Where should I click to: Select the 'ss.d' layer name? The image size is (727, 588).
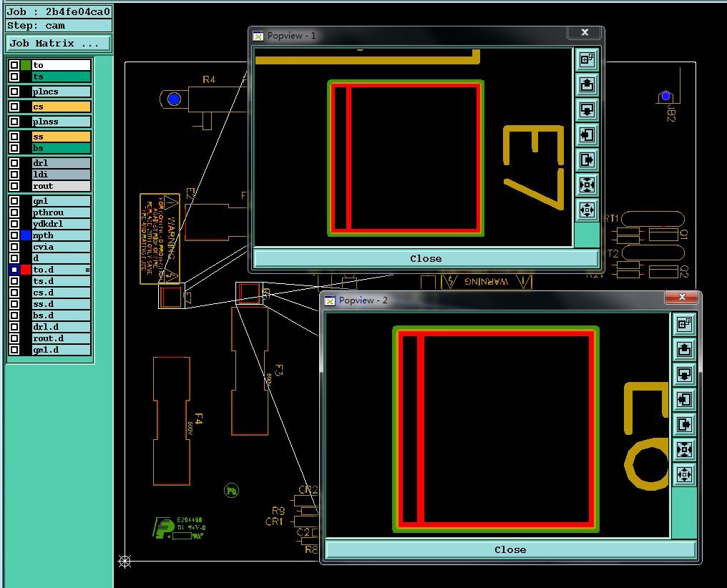[x=62, y=304]
